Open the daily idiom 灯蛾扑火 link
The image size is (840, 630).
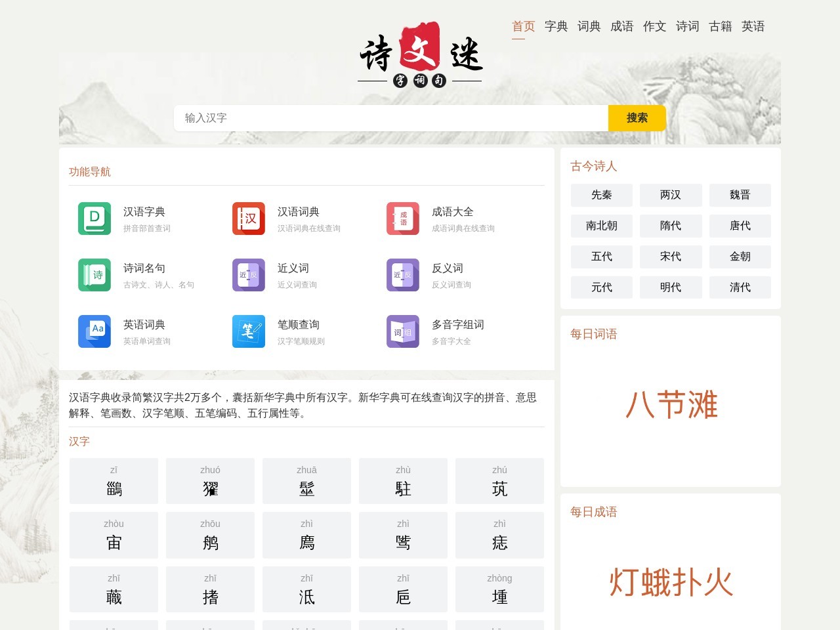click(670, 583)
